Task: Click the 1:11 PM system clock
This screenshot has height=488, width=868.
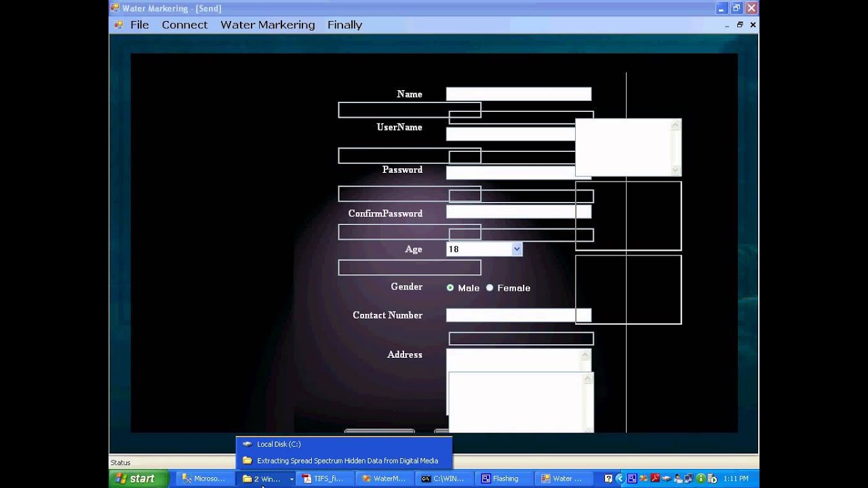Action: (x=736, y=479)
